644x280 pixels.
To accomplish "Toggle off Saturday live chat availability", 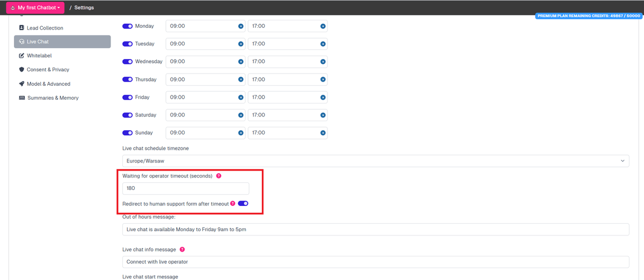I will tap(128, 115).
